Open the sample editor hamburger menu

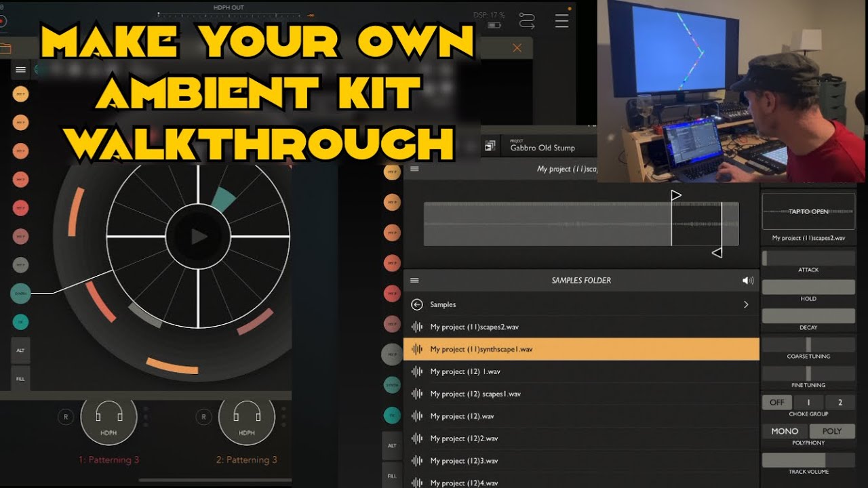415,169
